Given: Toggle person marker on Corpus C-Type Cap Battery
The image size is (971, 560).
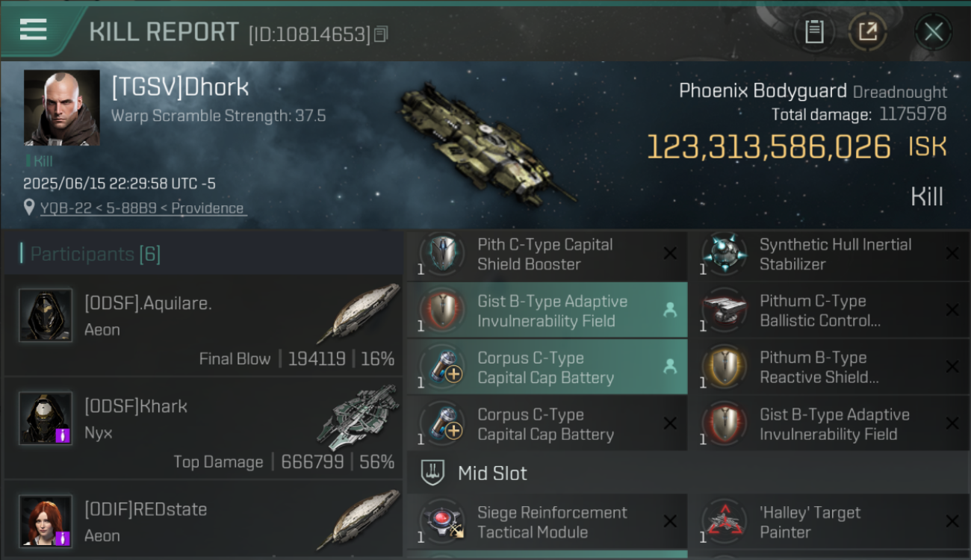Looking at the screenshot, I should pos(670,367).
